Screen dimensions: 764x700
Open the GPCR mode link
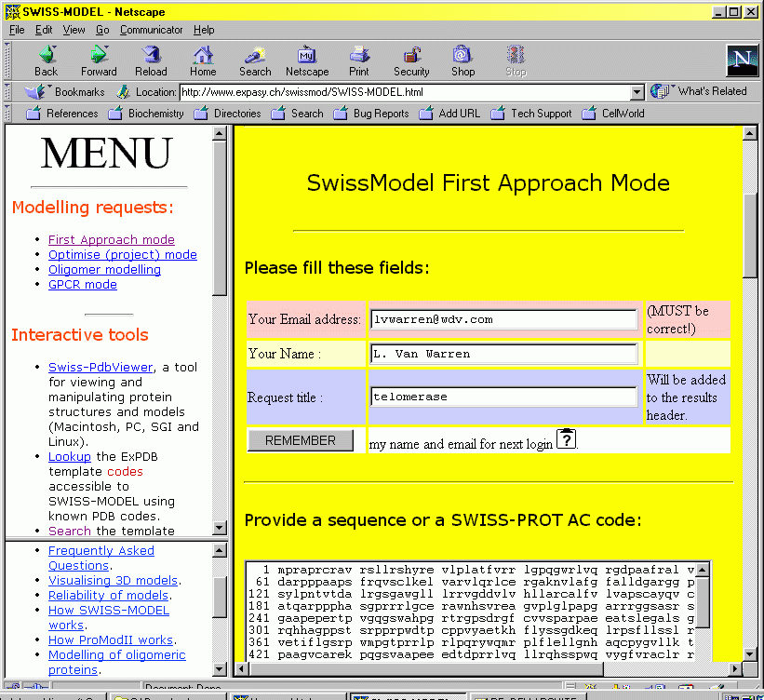coord(83,284)
